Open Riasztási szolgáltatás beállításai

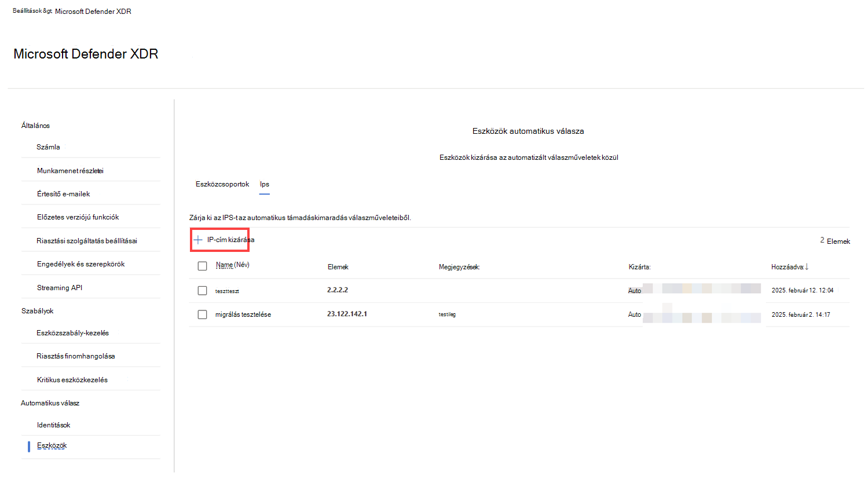click(x=87, y=241)
